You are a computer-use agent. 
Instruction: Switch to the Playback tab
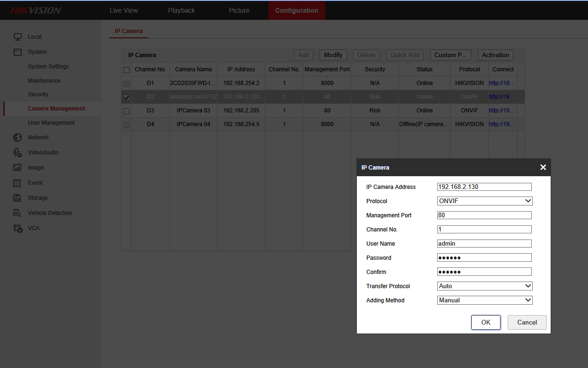coord(182,10)
